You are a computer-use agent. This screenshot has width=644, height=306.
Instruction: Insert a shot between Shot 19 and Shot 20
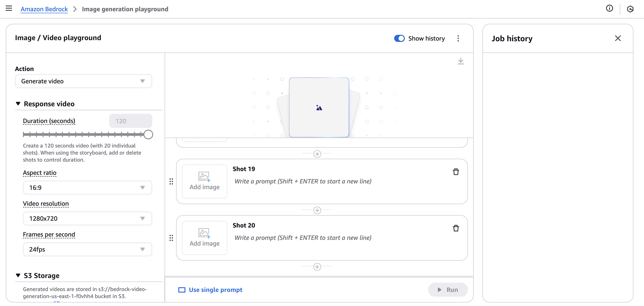(317, 210)
